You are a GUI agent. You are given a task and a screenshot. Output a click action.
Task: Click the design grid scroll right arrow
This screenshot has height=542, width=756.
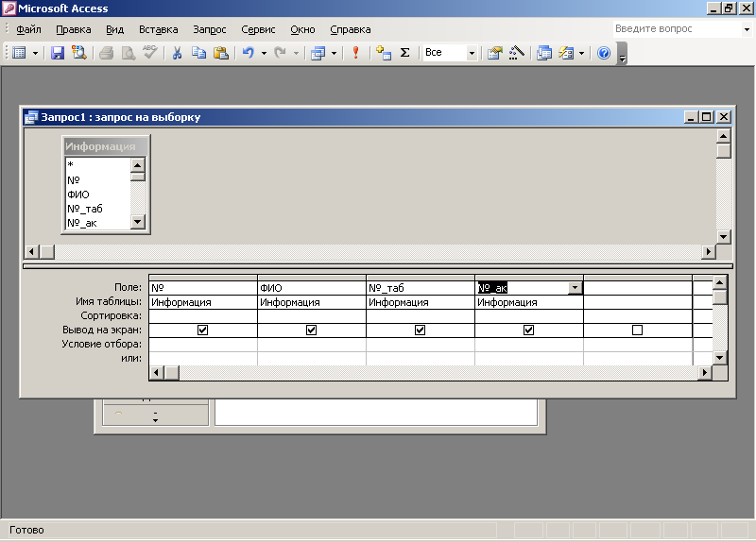pos(705,372)
